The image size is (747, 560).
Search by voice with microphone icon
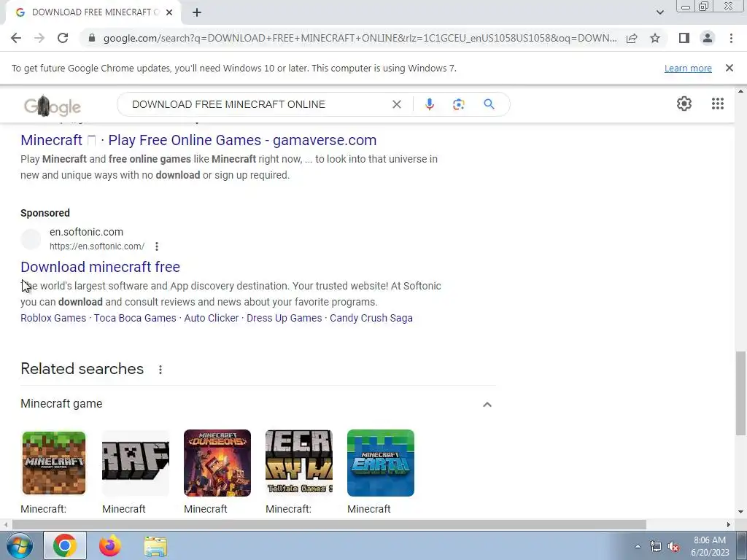(x=429, y=104)
